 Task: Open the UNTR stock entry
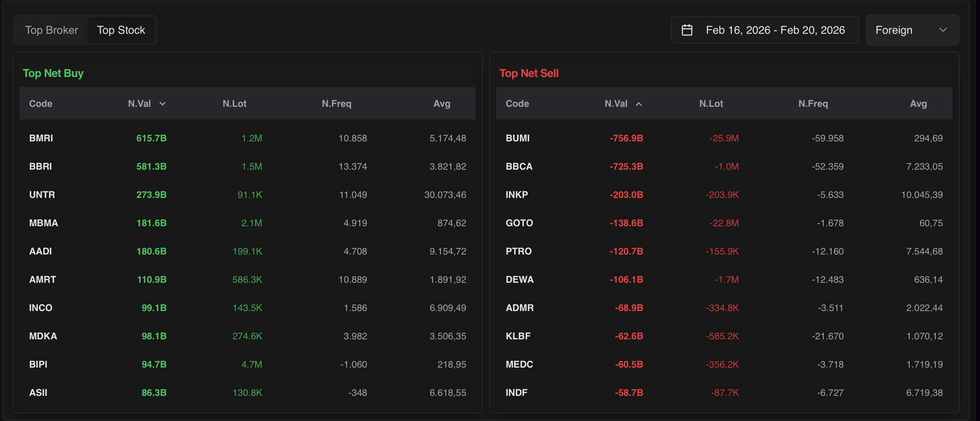click(x=42, y=195)
